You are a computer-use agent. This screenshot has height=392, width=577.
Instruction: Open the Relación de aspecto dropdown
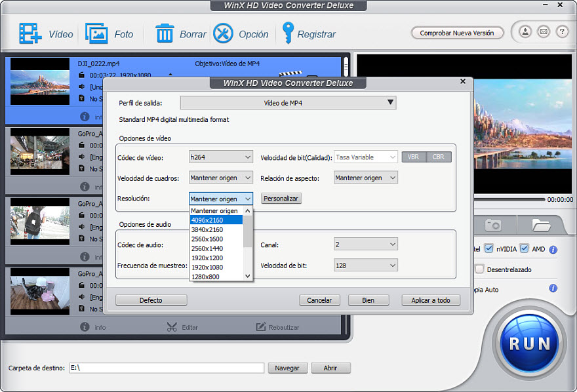366,178
